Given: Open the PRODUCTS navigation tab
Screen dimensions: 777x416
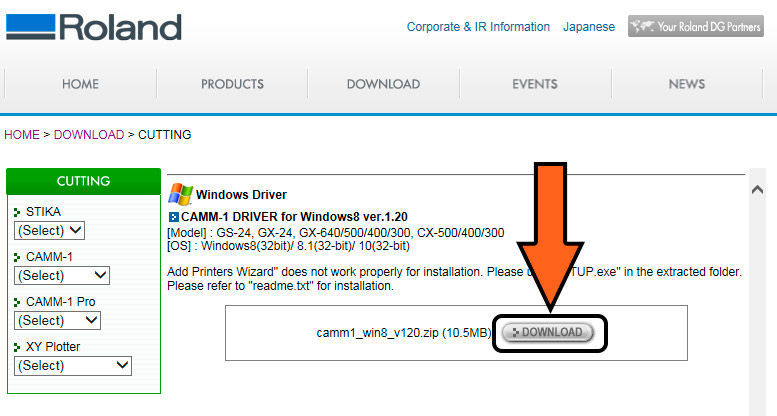Looking at the screenshot, I should click(232, 85).
